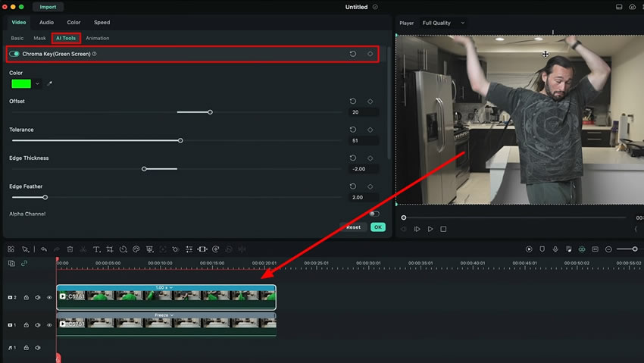
Task: Switch to the Color tab
Action: point(74,22)
